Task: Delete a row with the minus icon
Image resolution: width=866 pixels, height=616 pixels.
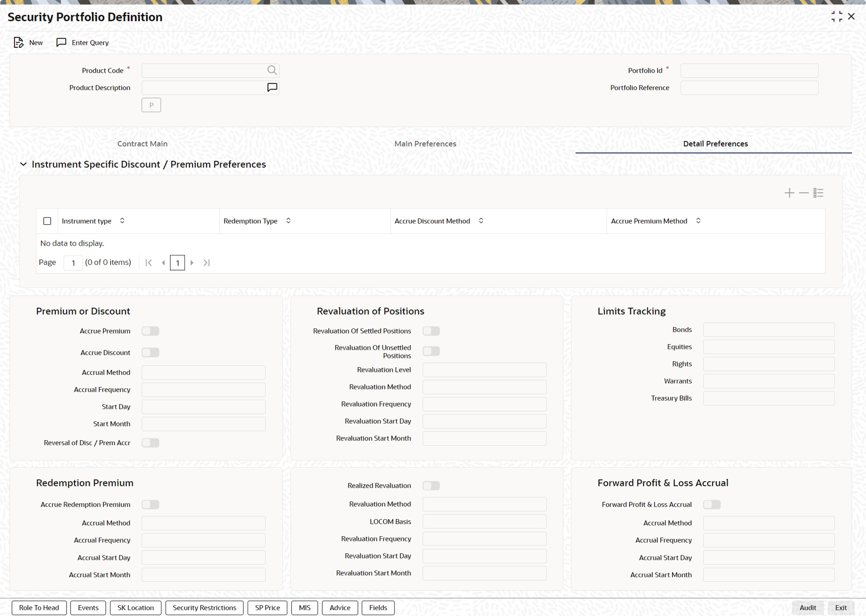Action: click(803, 193)
